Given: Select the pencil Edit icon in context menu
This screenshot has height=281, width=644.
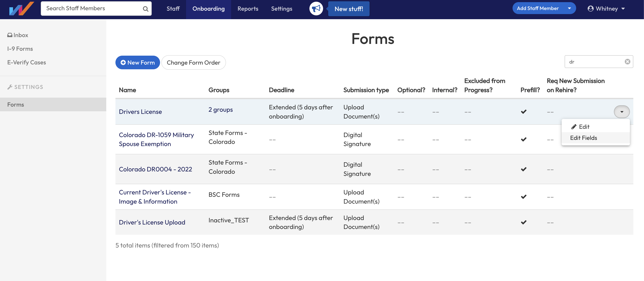Looking at the screenshot, I should click(574, 127).
